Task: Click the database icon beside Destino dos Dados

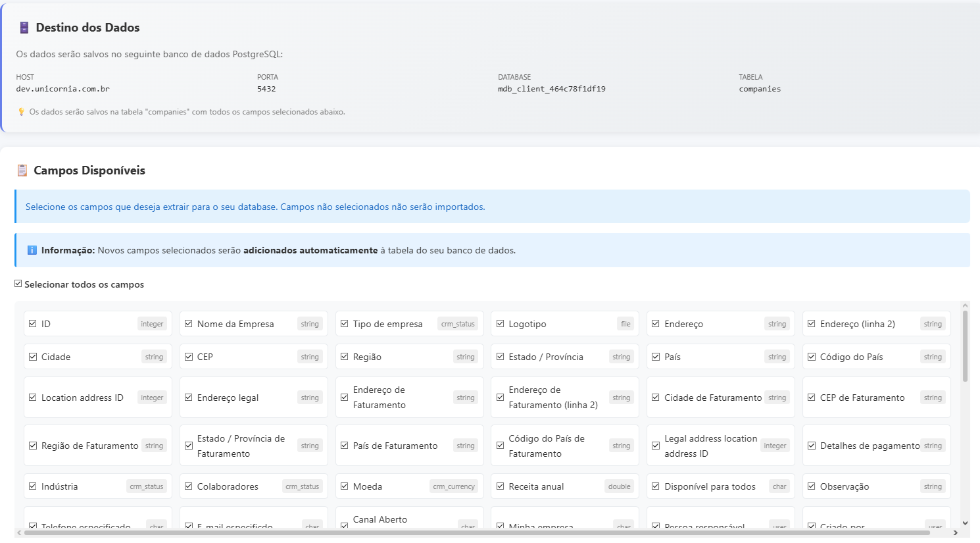Action: click(24, 28)
